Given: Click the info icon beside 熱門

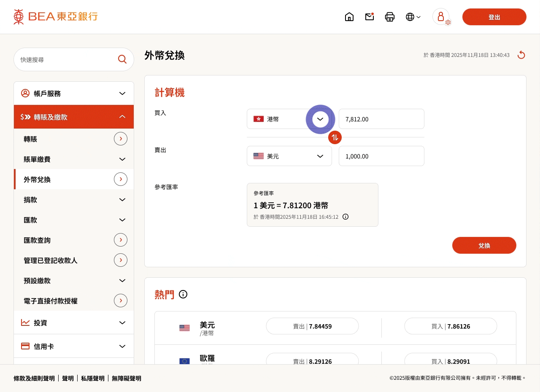Looking at the screenshot, I should [183, 294].
